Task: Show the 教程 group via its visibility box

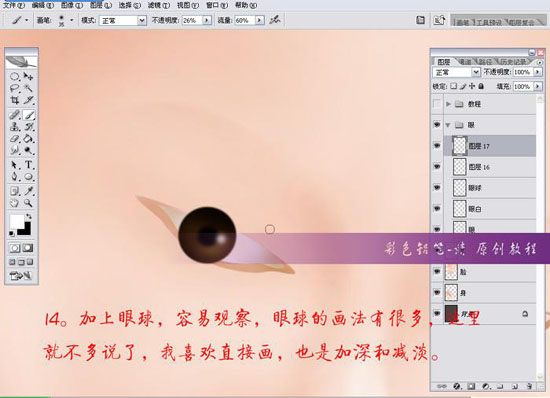Action: pos(437,104)
